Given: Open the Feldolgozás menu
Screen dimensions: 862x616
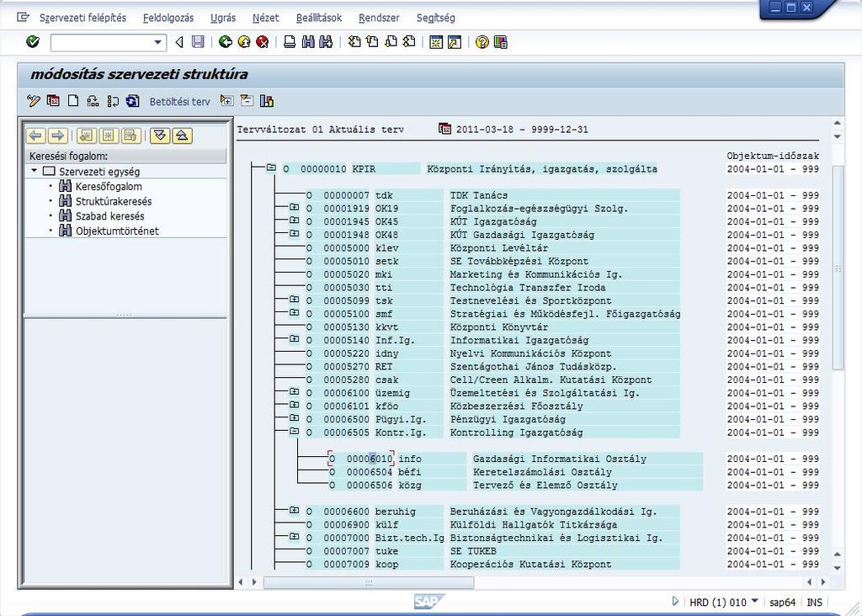Looking at the screenshot, I should coord(168,18).
